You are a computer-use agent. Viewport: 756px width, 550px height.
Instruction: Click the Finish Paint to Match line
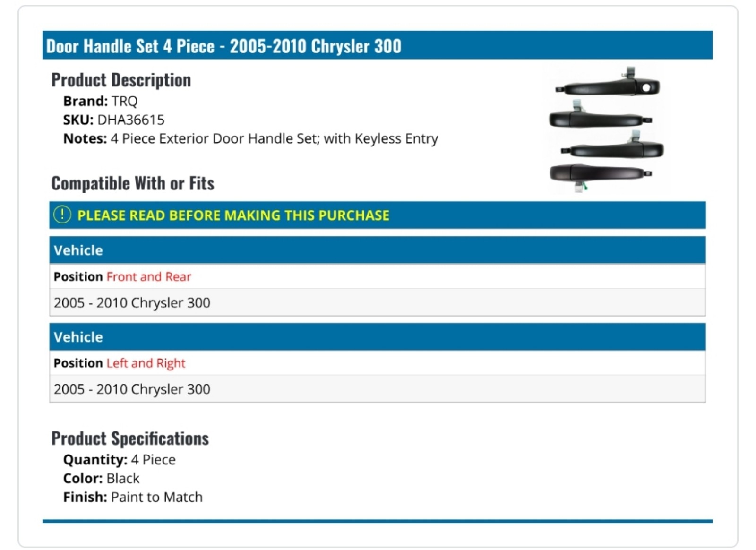133,497
